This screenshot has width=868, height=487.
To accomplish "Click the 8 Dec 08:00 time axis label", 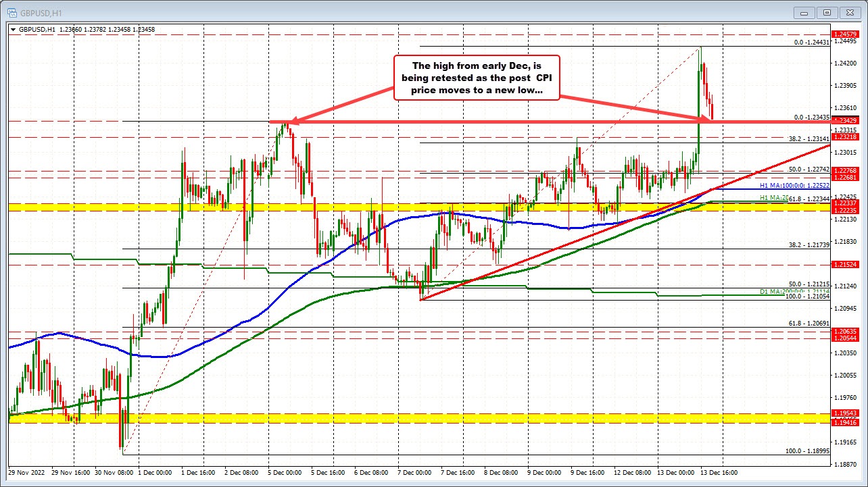I will click(502, 473).
